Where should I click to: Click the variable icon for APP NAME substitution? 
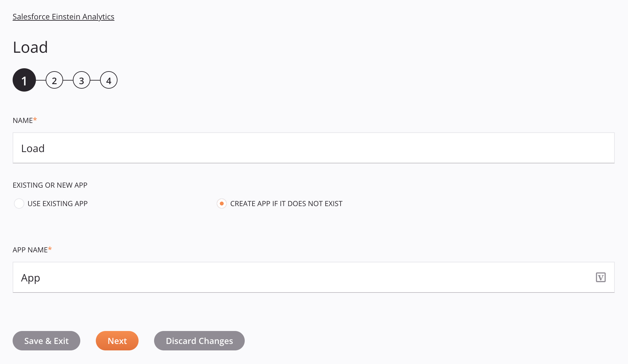601,277
